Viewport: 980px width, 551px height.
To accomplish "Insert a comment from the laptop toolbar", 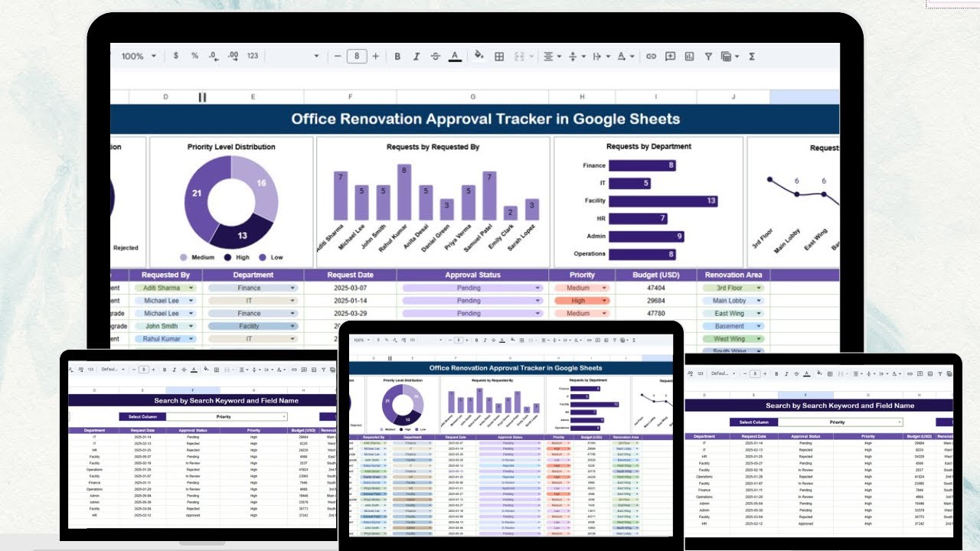I will [671, 56].
